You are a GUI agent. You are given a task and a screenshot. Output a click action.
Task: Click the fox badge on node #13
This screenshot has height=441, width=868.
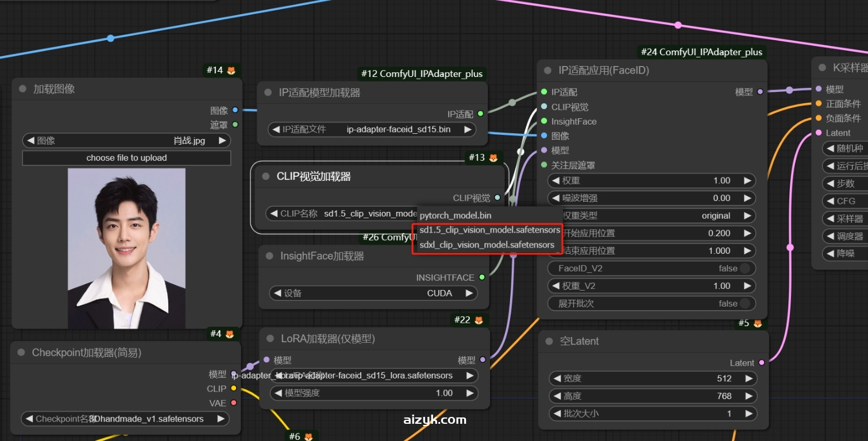click(493, 158)
